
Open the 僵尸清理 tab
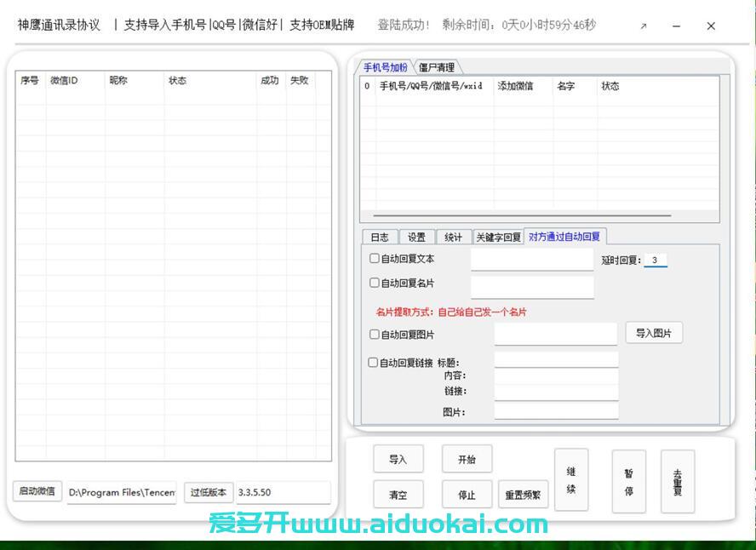[x=437, y=67]
